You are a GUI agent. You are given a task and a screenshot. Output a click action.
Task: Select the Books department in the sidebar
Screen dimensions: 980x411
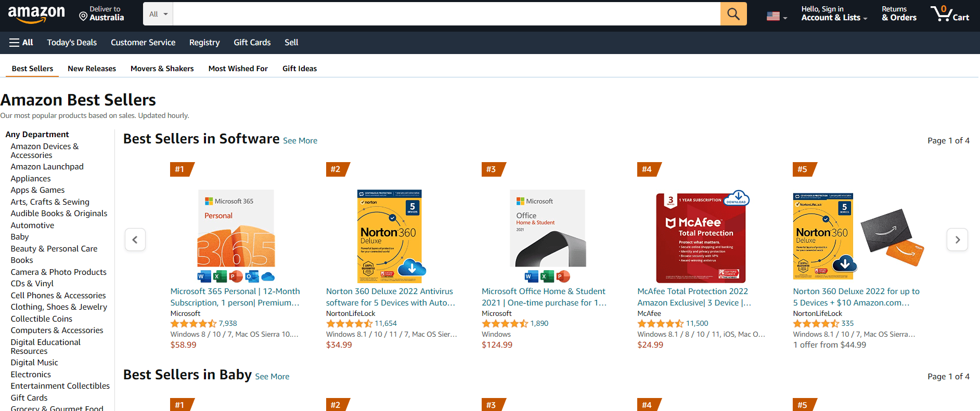[21, 260]
